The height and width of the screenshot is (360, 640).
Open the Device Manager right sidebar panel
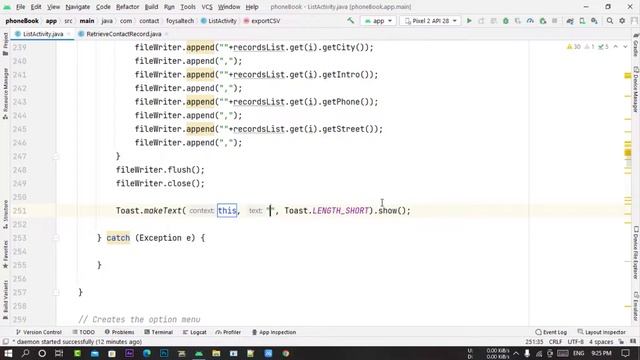(636, 89)
